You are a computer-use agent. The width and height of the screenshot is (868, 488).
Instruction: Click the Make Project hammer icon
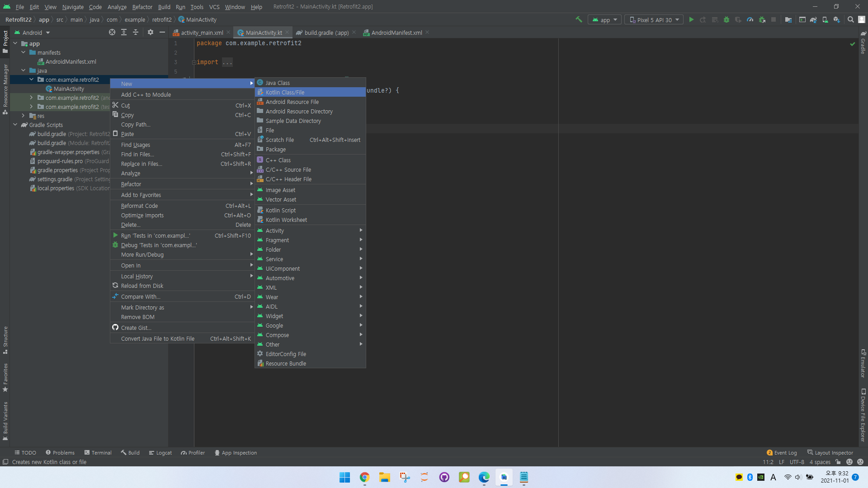[579, 19]
